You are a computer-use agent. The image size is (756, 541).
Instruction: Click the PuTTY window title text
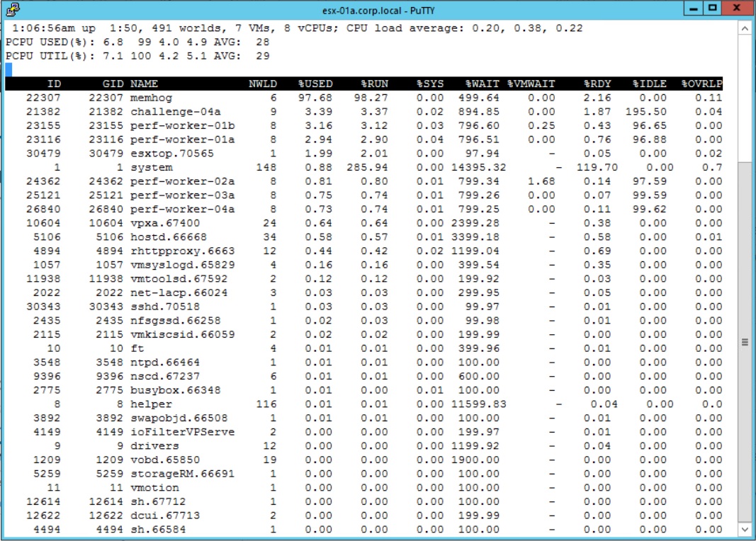point(378,10)
